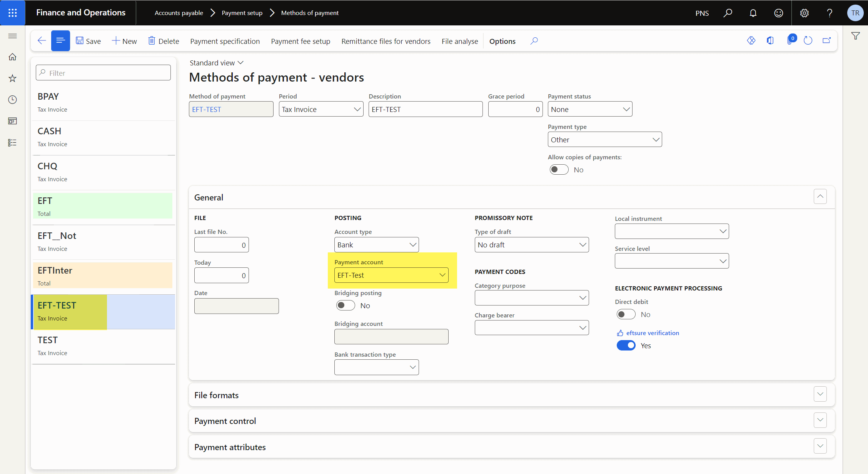Viewport: 868px width, 474px height.
Task: Open the Options tab
Action: pyautogui.click(x=502, y=41)
